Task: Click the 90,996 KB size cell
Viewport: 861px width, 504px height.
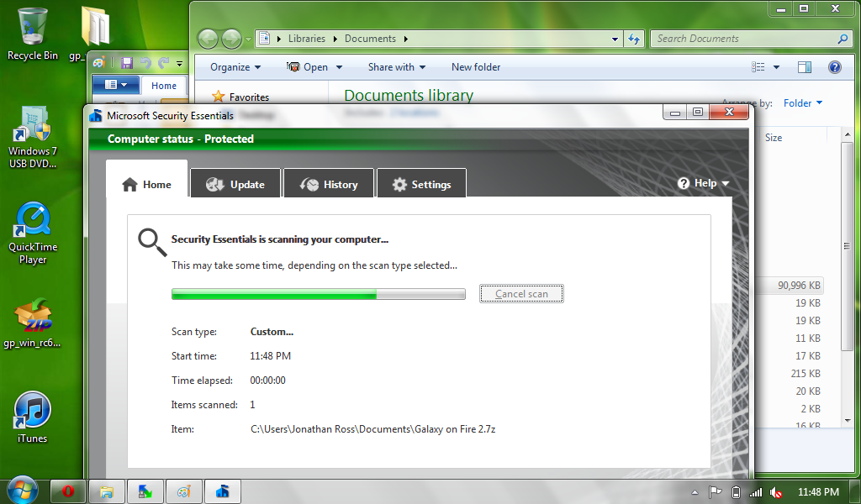Action: pos(799,285)
